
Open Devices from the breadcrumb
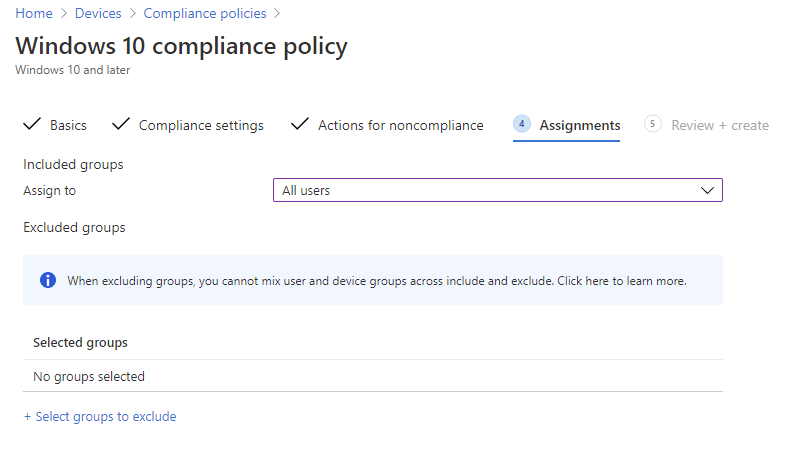pos(97,13)
